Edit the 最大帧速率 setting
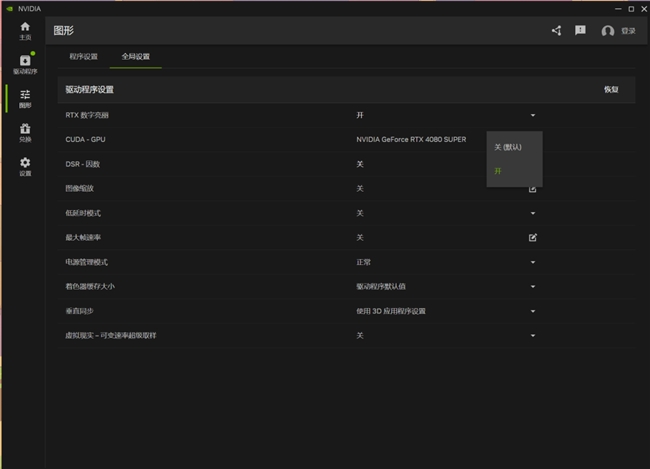The height and width of the screenshot is (469, 650). pos(533,238)
